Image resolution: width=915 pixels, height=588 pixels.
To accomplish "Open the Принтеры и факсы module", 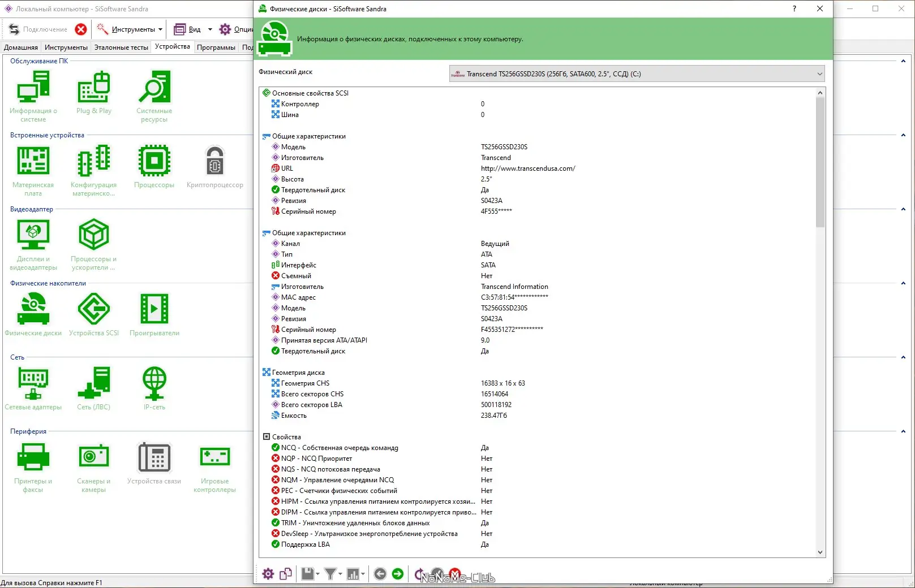I will click(33, 466).
